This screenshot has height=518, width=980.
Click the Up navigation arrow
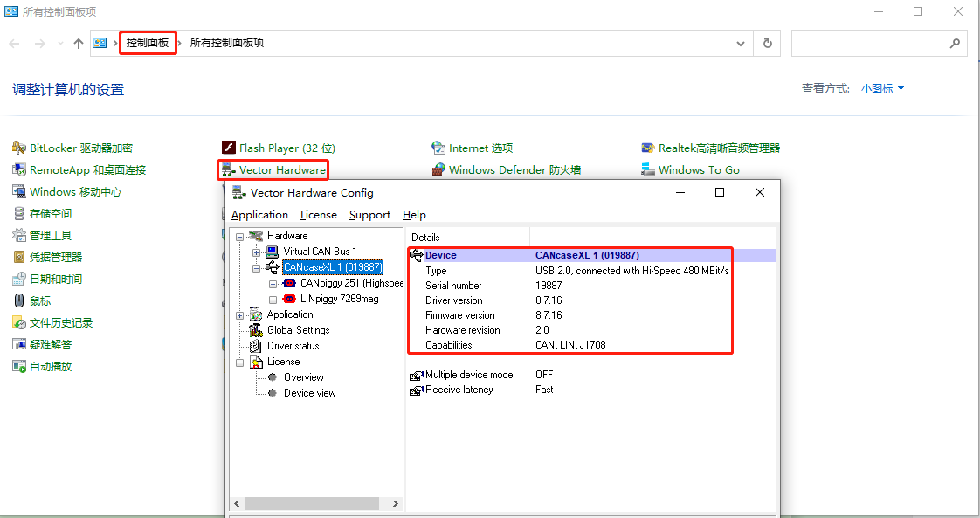[x=78, y=43]
